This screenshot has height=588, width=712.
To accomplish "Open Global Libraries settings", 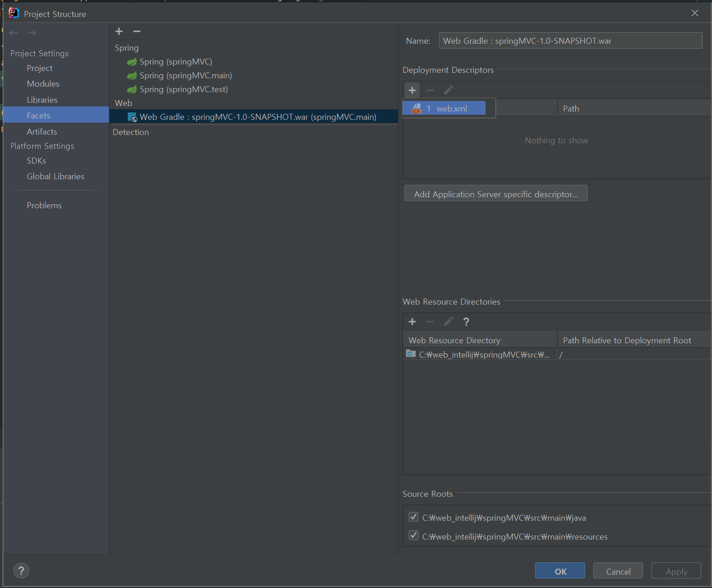I will coord(55,176).
